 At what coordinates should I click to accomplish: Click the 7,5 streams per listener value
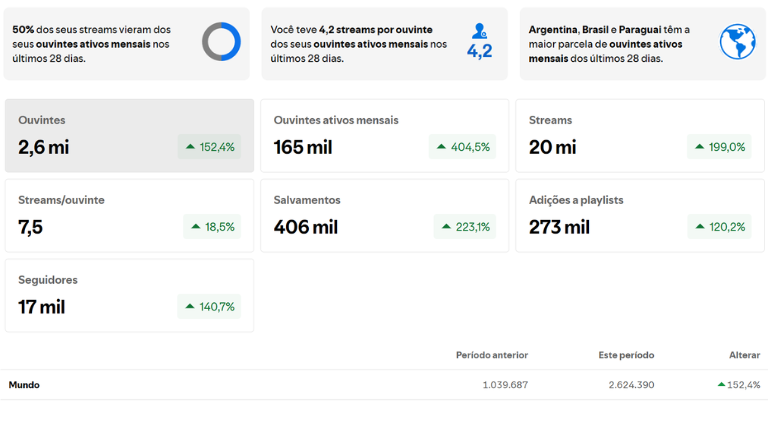30,228
